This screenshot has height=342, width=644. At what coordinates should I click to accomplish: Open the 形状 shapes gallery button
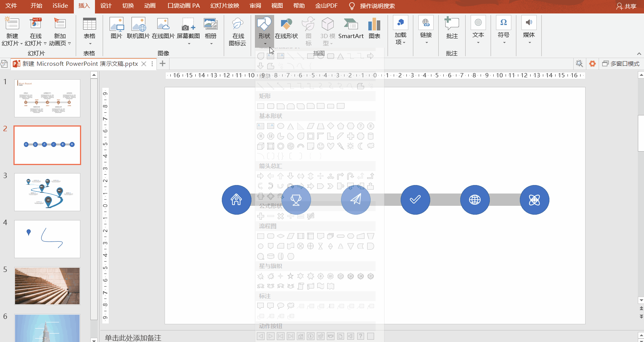pos(264,32)
